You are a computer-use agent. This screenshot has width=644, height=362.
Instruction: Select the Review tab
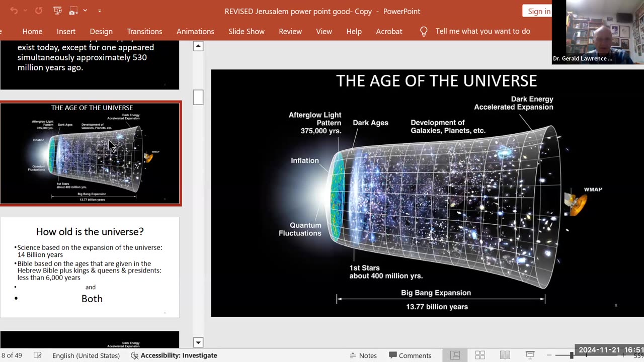pos(290,31)
